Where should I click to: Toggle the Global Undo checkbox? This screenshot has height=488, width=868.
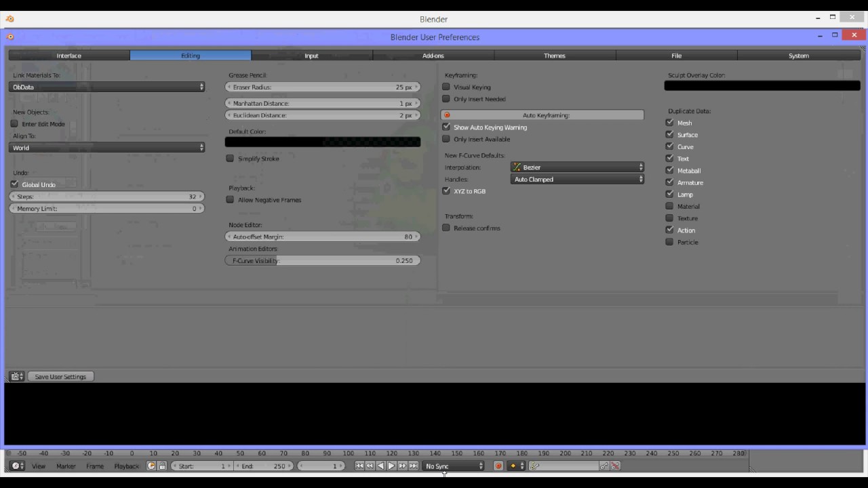click(14, 184)
